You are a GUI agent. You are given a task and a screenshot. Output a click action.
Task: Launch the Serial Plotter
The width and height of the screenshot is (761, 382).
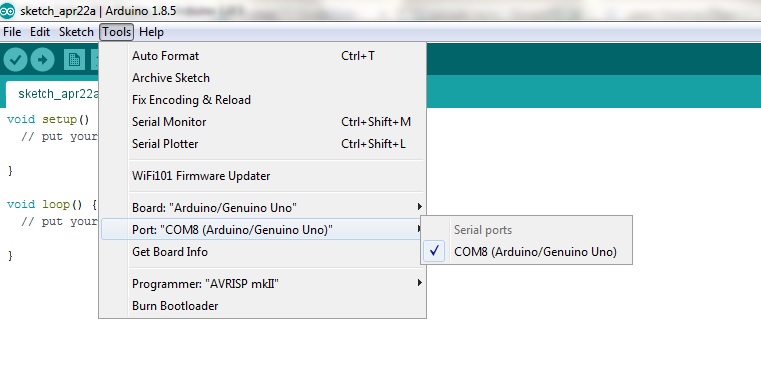(263, 144)
